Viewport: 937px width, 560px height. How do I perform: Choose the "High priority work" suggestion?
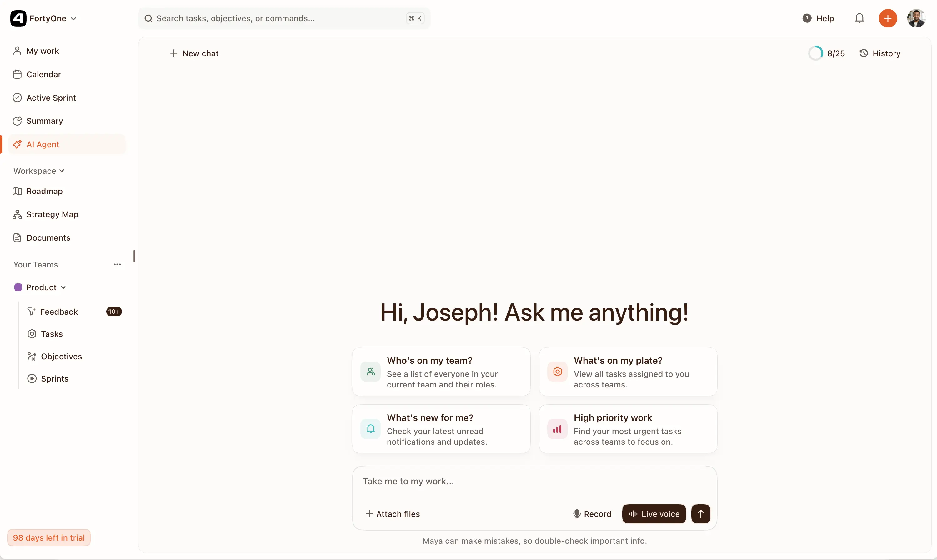tap(628, 429)
